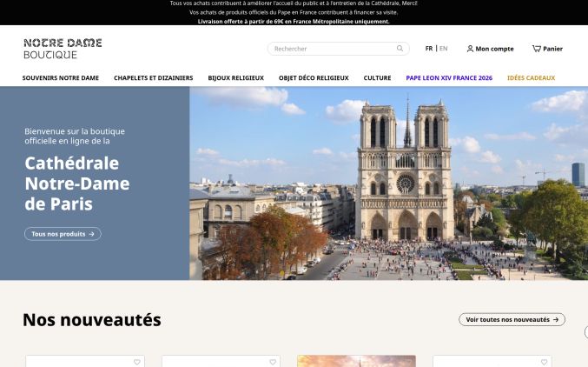Switch language to FR
The image size is (588, 367).
tap(429, 49)
